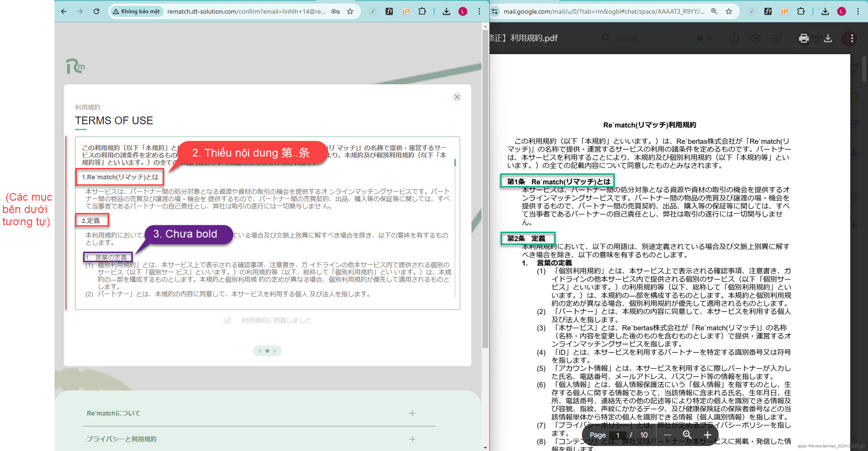Open the Extensions puzzle icon in left browser
The width and height of the screenshot is (868, 451).
422,11
